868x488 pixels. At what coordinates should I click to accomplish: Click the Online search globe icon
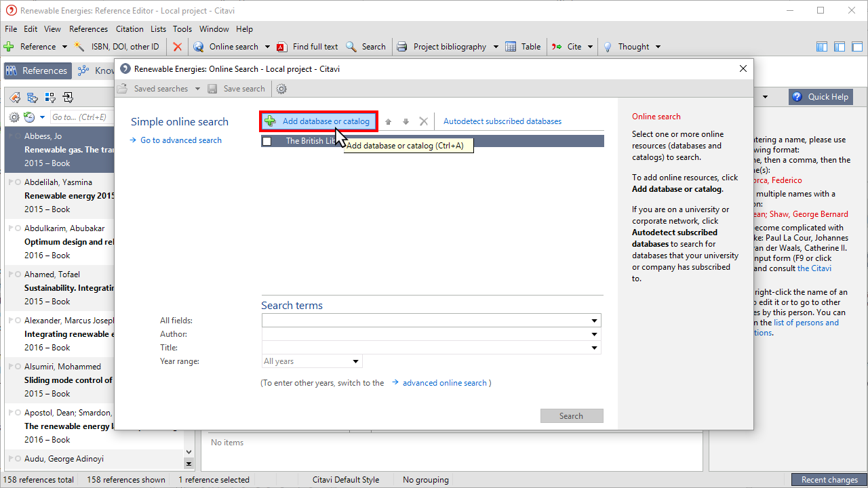tap(199, 47)
